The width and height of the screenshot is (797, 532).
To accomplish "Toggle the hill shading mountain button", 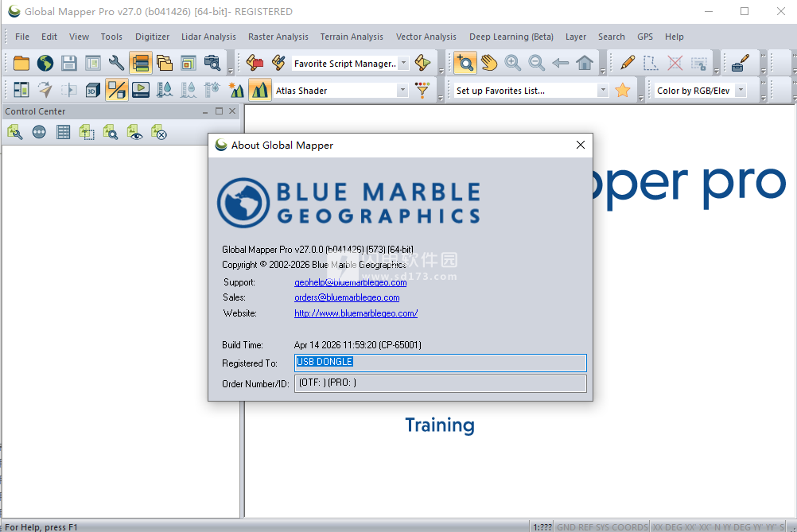I will [x=260, y=90].
